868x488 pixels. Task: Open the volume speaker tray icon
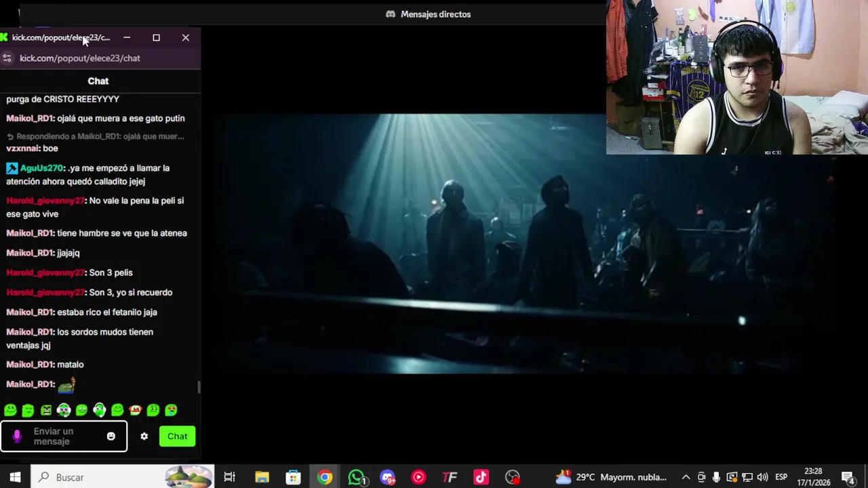762,477
